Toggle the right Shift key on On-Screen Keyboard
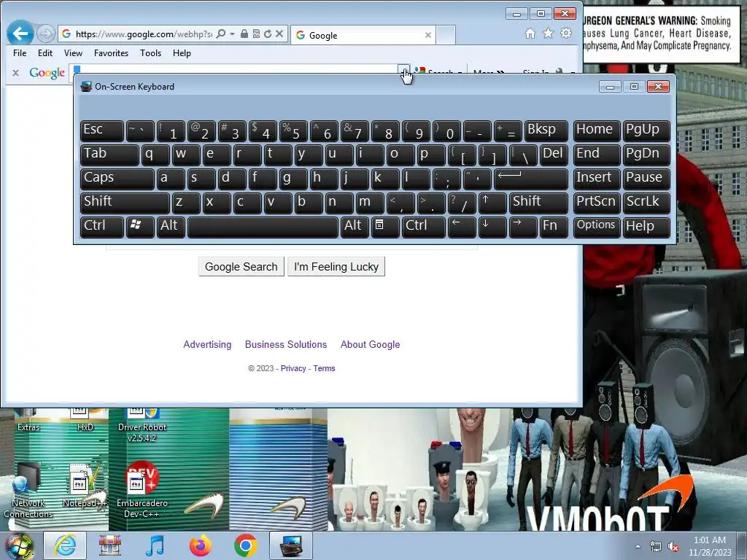Image resolution: width=747 pixels, height=560 pixels. click(538, 203)
